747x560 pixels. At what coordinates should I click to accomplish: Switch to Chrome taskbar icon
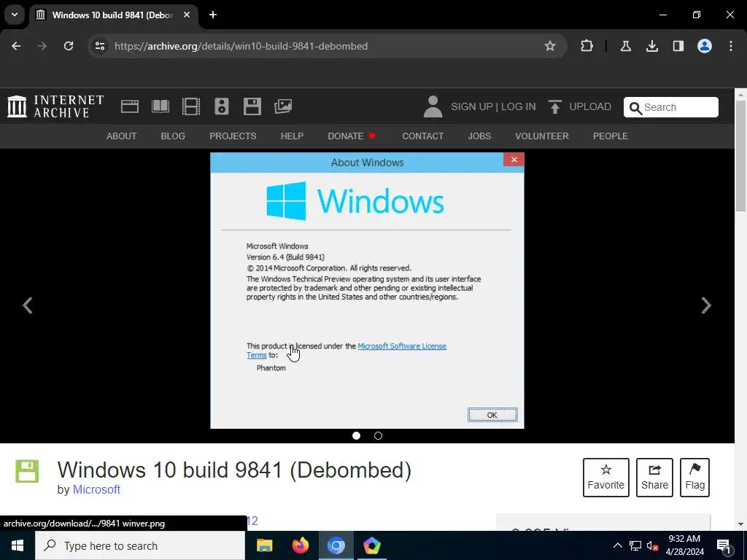pyautogui.click(x=336, y=545)
